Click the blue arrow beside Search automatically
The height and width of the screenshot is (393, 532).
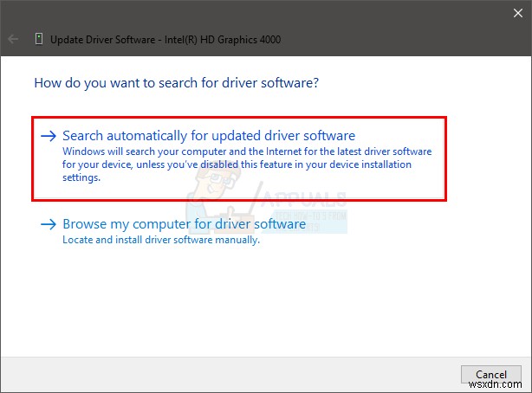tap(49, 136)
